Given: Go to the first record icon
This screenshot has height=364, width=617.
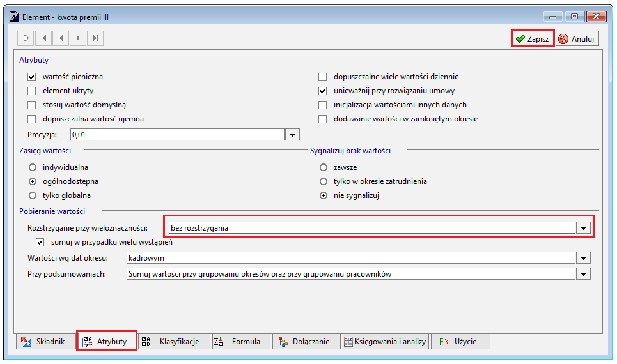Looking at the screenshot, I should pos(43,38).
